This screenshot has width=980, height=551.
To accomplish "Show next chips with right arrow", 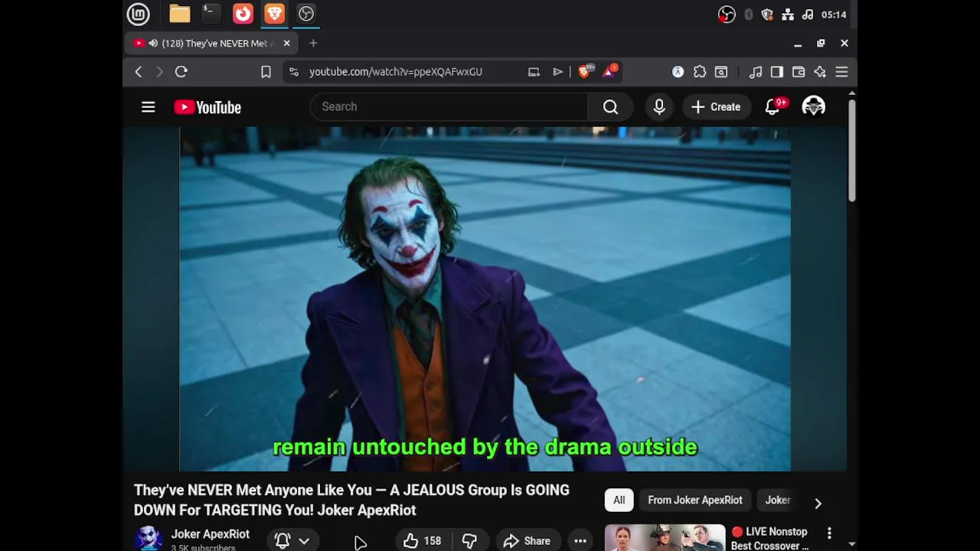I will [x=818, y=504].
